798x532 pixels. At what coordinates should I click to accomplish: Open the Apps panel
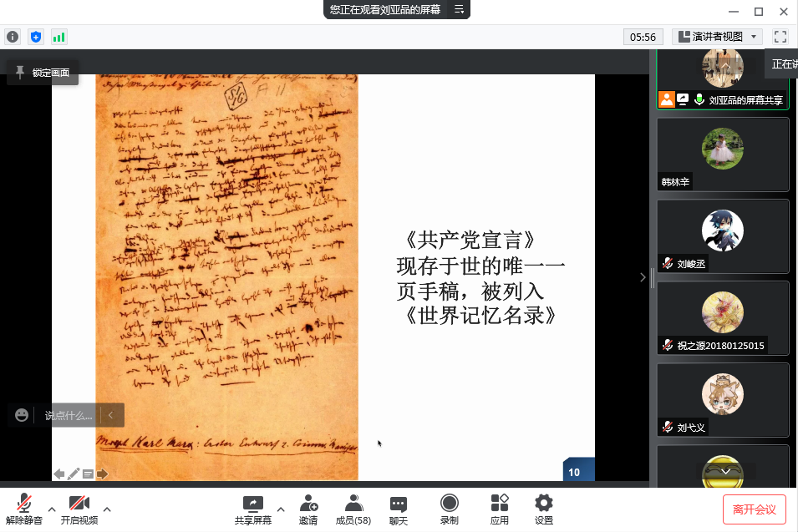click(x=500, y=509)
